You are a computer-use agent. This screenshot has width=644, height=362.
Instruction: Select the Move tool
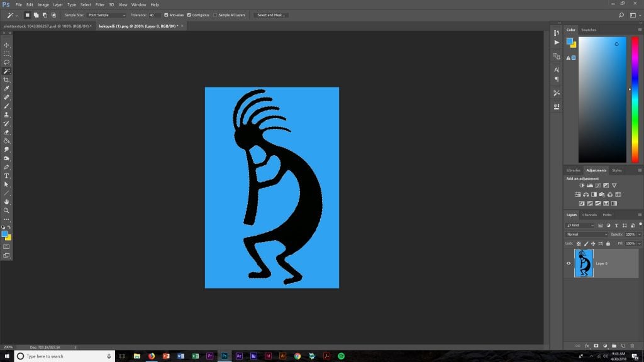(6, 45)
